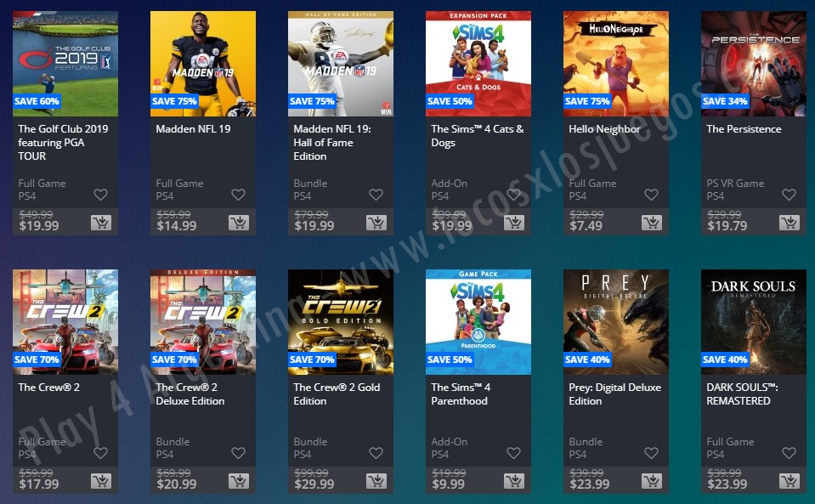Add The Crew 2 Gold Edition to cart
The height and width of the screenshot is (504, 815).
[x=376, y=481]
